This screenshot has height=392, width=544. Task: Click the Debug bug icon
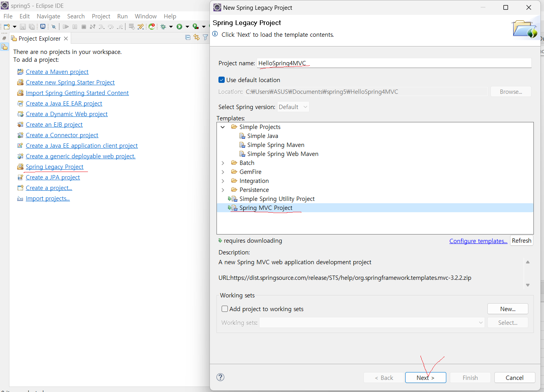pos(163,27)
